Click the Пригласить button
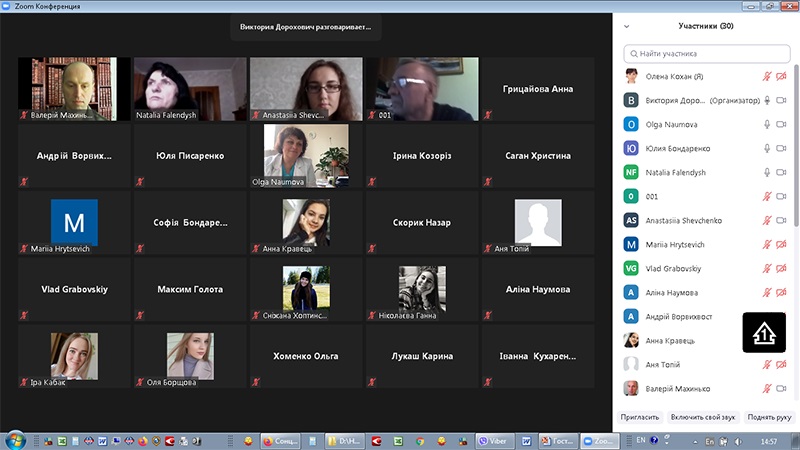 click(x=640, y=417)
